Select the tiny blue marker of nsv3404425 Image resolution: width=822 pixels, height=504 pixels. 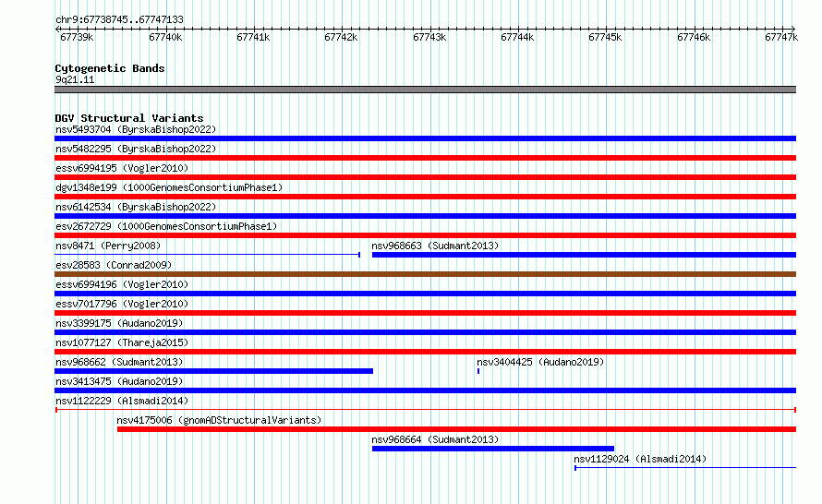478,371
